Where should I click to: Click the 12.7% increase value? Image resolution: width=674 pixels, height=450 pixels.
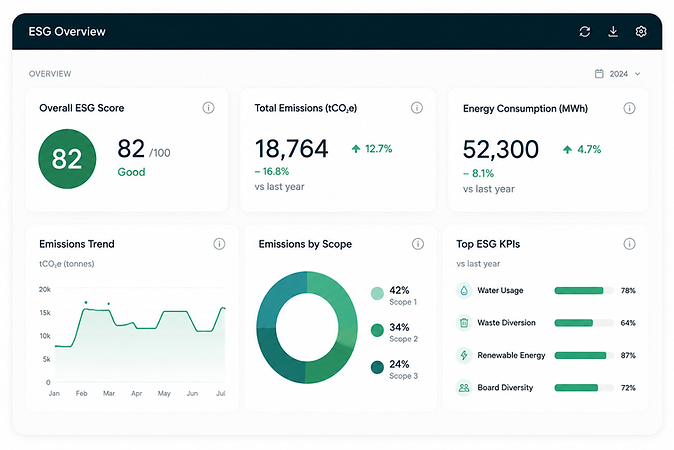[x=379, y=149]
